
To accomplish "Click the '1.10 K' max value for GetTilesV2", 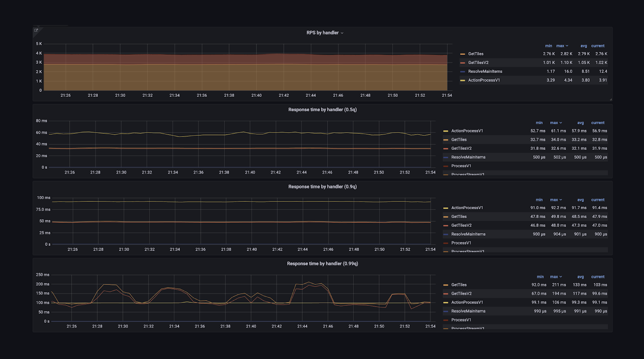I will pos(566,63).
